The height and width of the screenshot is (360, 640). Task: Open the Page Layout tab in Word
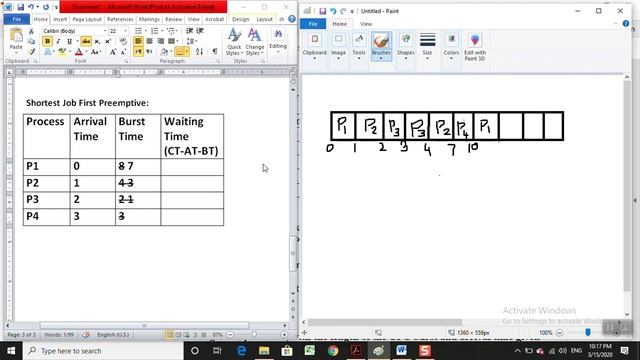[x=87, y=19]
